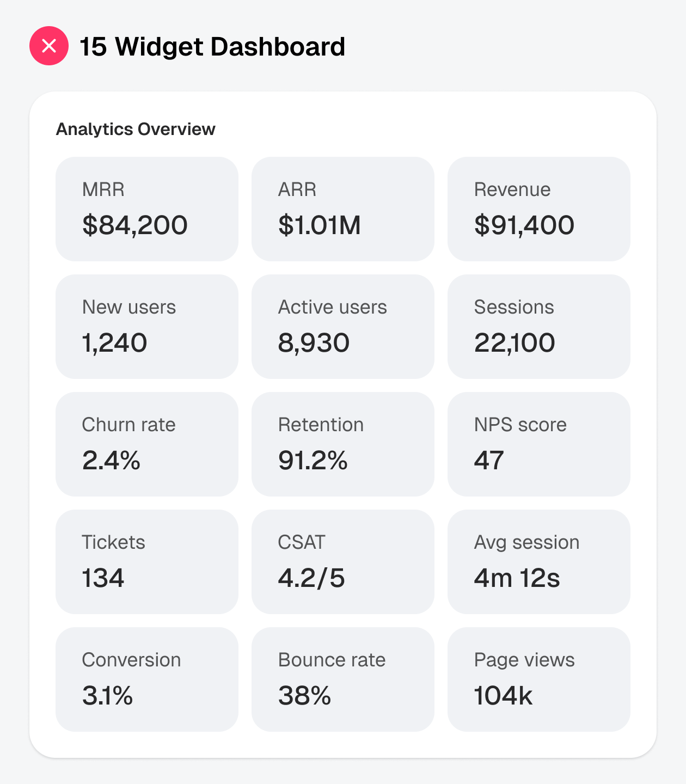Viewport: 686px width, 784px height.
Task: Open the Active users 8,930 widget
Action: click(343, 327)
